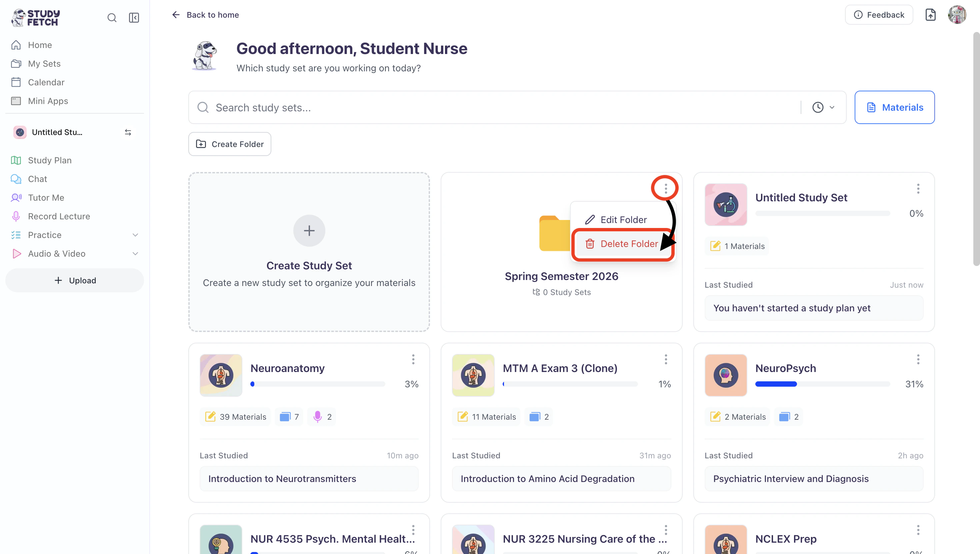This screenshot has height=554, width=980.
Task: Open Introduction to Amino Acid Degradation
Action: tap(562, 479)
